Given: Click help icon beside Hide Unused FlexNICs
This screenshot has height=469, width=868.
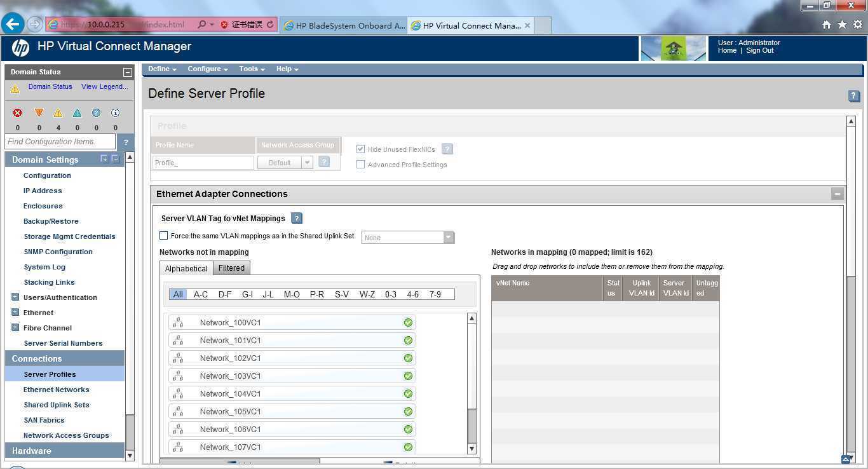Looking at the screenshot, I should (x=447, y=149).
